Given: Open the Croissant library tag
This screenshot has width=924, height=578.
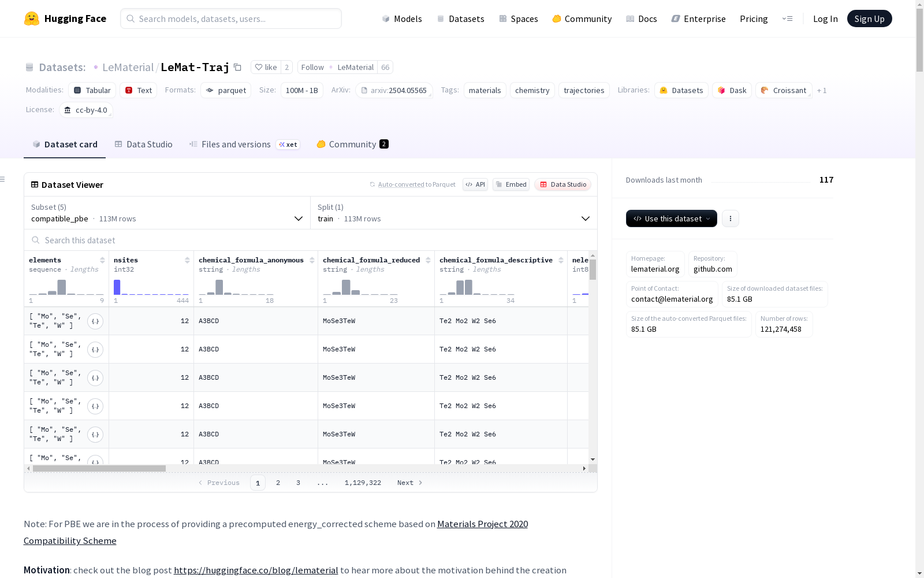Looking at the screenshot, I should pos(784,90).
